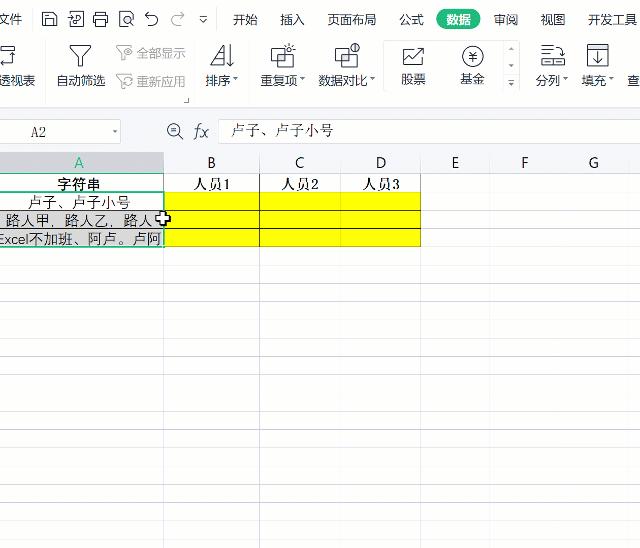The width and height of the screenshot is (640, 548).
Task: Switch to the 公式 tab
Action: (411, 19)
